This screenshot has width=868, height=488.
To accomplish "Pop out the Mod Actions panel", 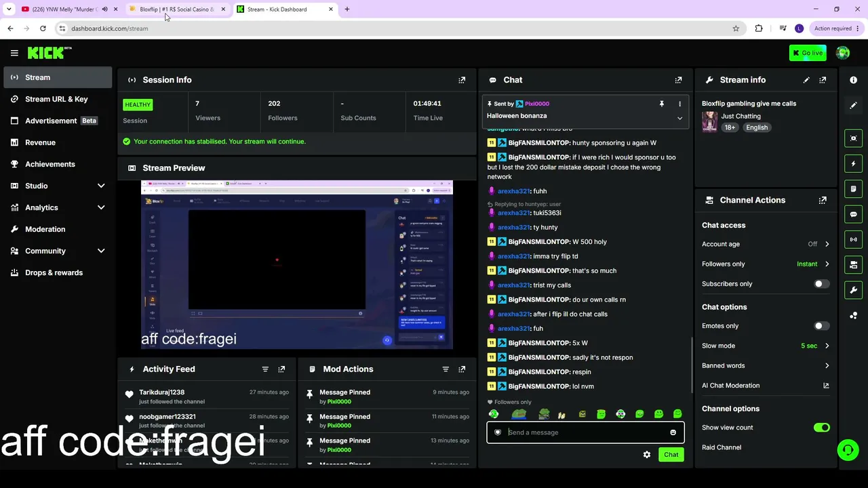I will coord(462,369).
